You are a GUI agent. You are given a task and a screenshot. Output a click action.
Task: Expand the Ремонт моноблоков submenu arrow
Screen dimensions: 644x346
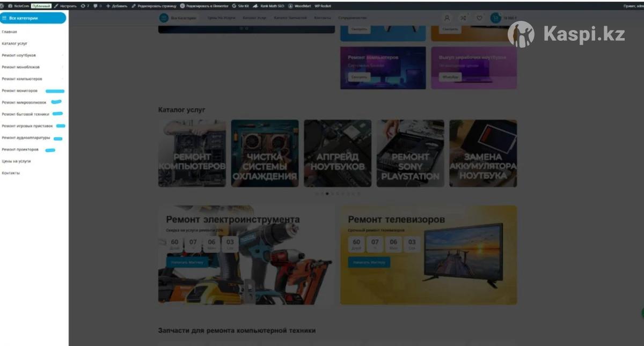(x=63, y=67)
